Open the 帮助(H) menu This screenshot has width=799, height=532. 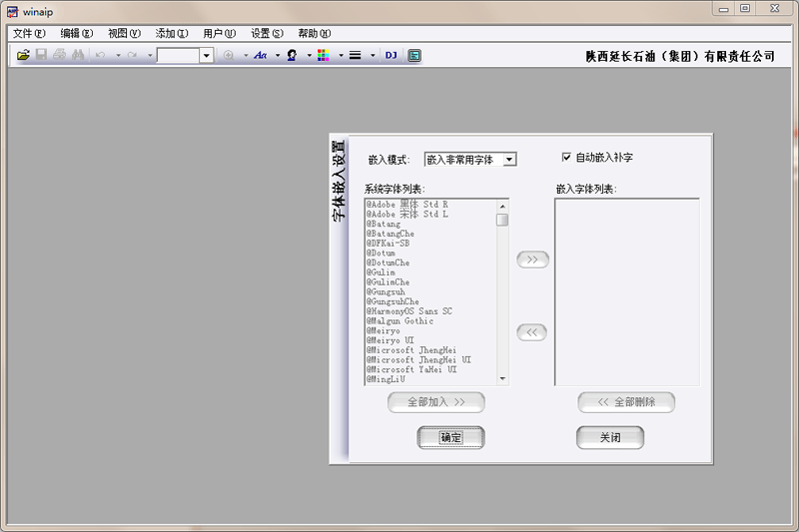point(314,33)
